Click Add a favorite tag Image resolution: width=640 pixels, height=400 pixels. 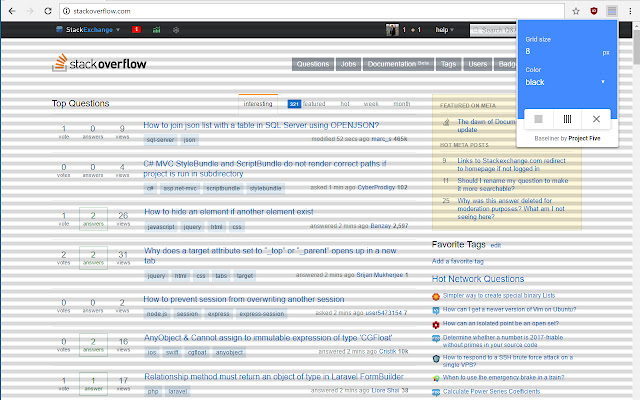coord(458,261)
